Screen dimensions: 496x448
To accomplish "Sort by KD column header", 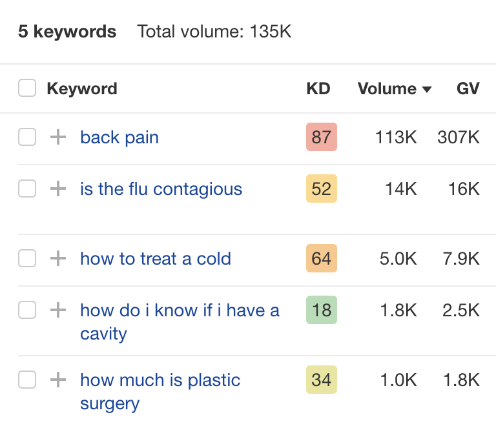I will coord(318,88).
